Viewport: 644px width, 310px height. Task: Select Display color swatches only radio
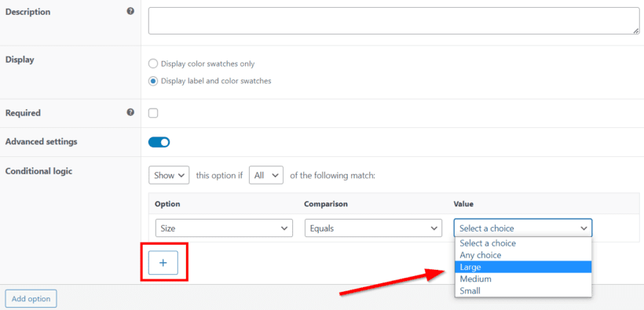tap(153, 64)
